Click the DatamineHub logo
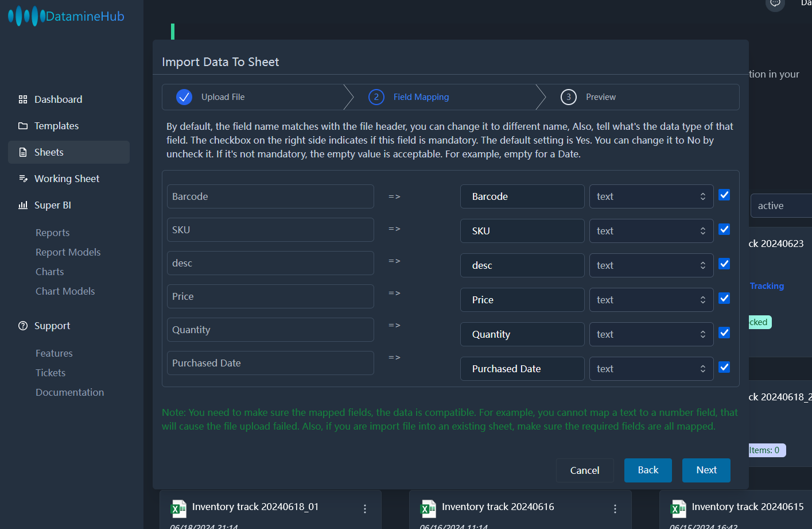The width and height of the screenshot is (812, 529). click(66, 16)
